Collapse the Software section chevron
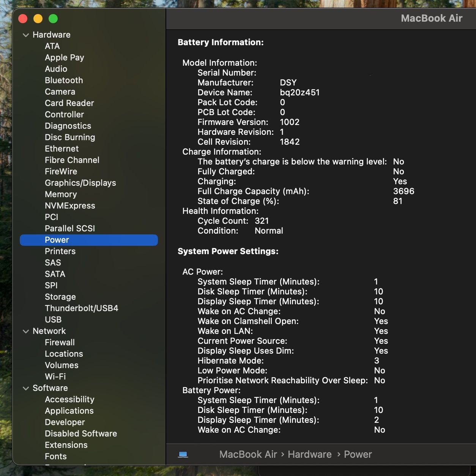This screenshot has height=476, width=476. tap(26, 388)
